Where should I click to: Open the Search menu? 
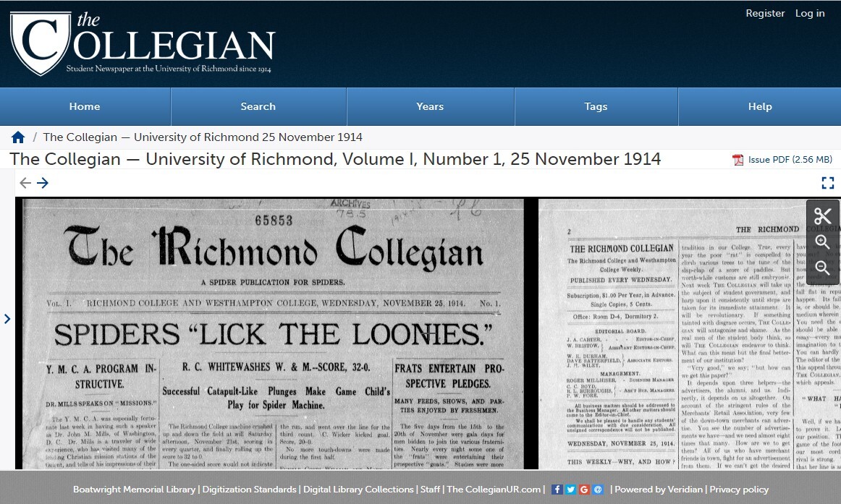tap(258, 106)
